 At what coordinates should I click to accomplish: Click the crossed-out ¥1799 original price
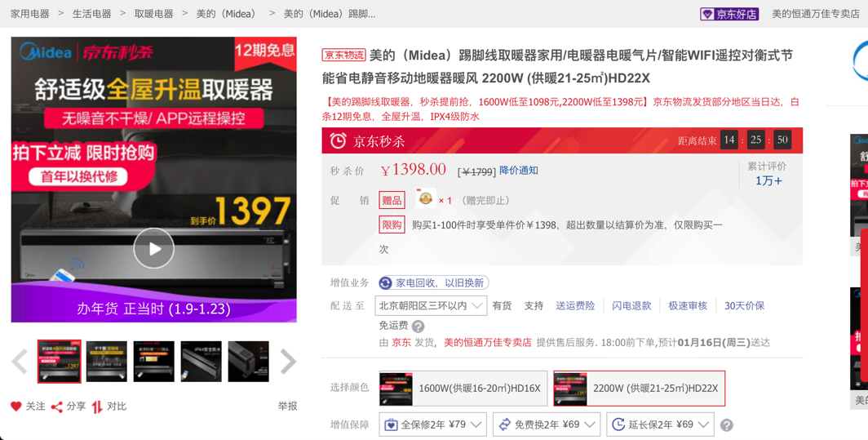476,171
